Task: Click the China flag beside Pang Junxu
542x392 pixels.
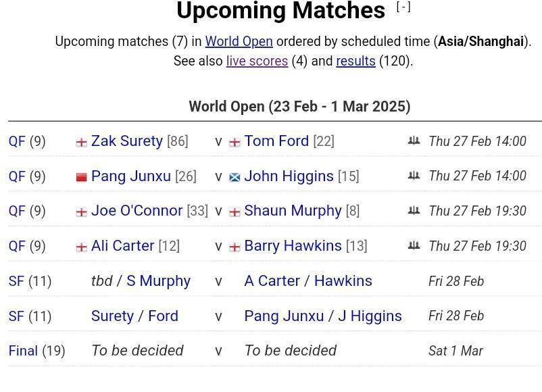Action: tap(81, 177)
